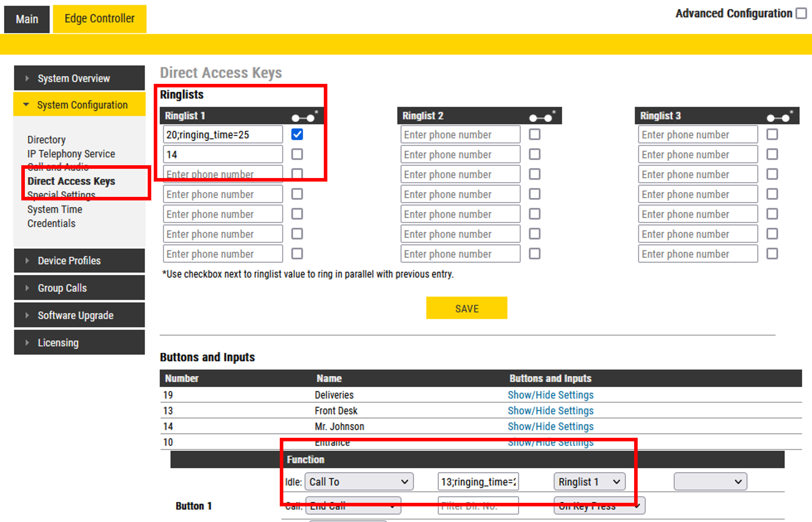812x522 pixels.
Task: Switch to the Main tab
Action: (x=27, y=19)
